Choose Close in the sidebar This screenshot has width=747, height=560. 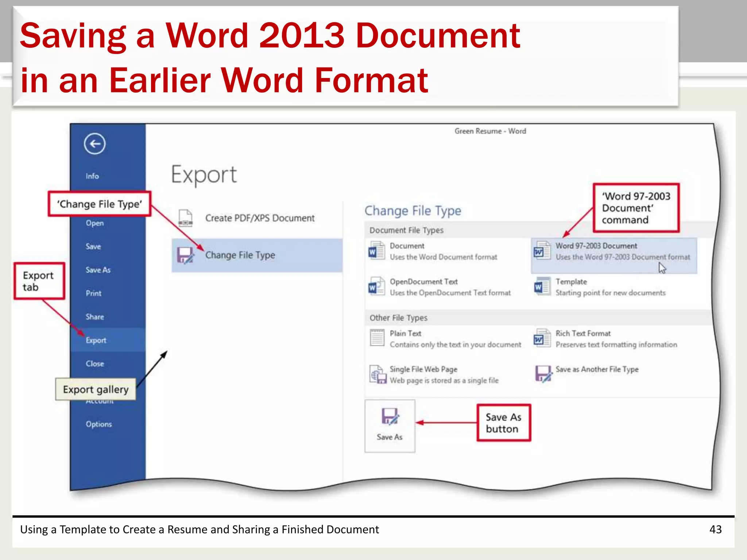click(x=95, y=364)
